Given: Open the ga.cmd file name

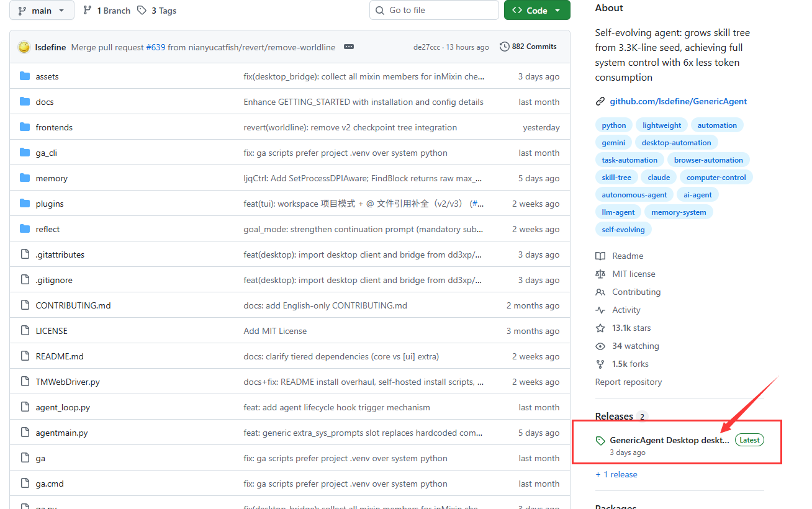Looking at the screenshot, I should (x=50, y=484).
